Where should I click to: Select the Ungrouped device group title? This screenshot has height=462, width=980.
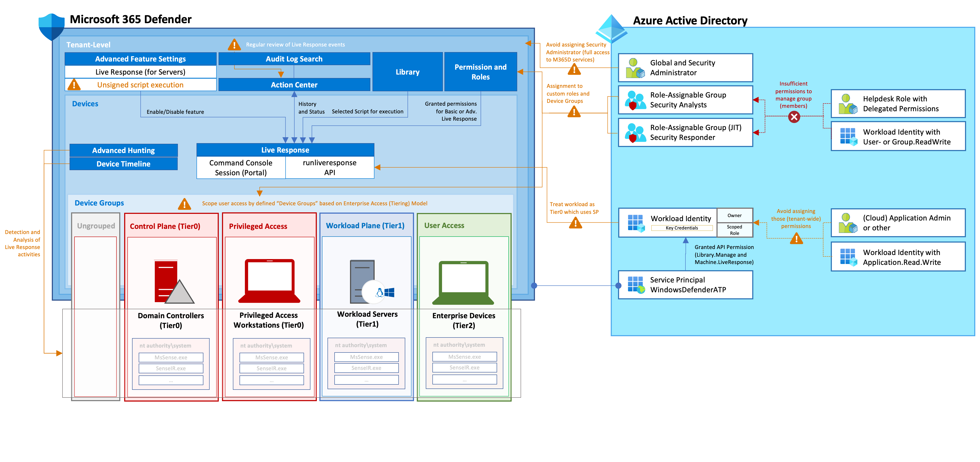coord(96,226)
